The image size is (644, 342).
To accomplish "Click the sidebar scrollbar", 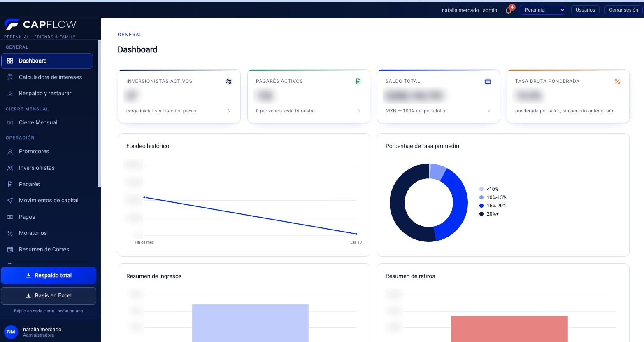I will click(x=99, y=113).
